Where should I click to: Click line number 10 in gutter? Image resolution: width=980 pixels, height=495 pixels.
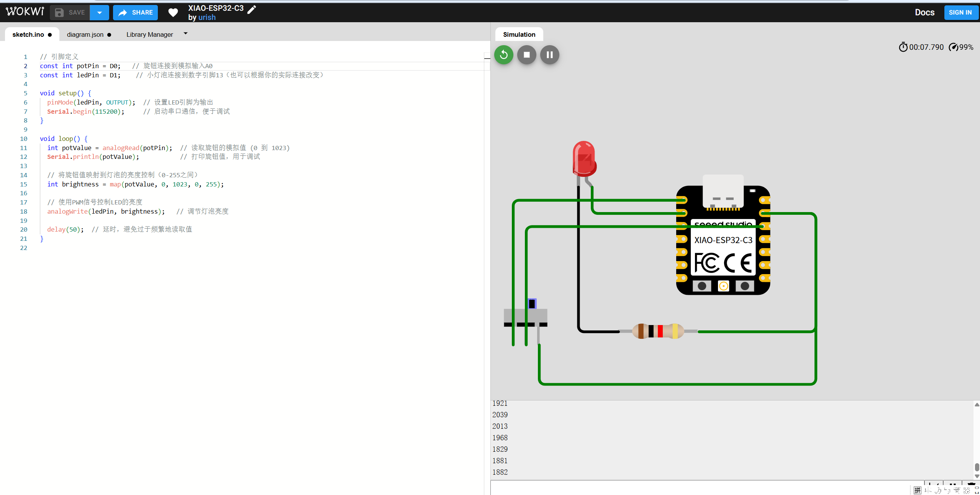coord(23,139)
